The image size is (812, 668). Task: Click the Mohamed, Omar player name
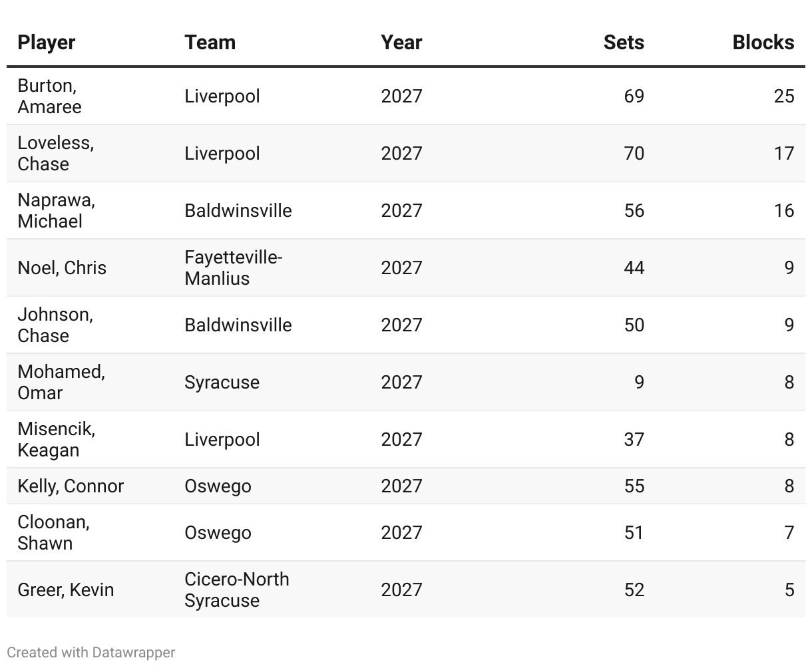click(x=61, y=383)
